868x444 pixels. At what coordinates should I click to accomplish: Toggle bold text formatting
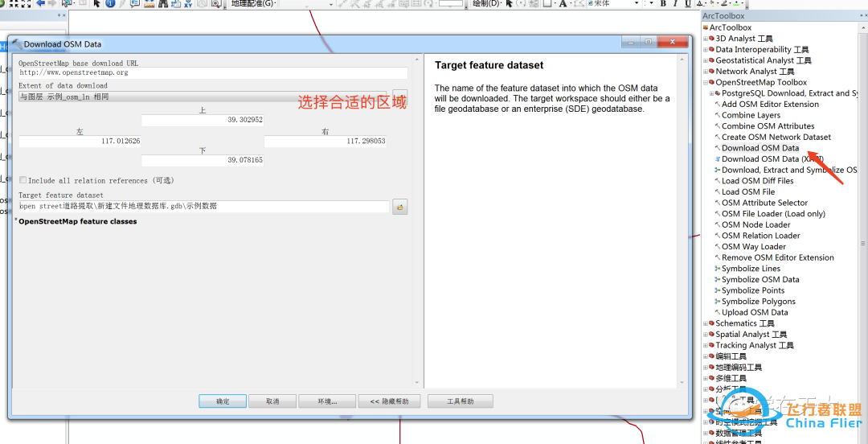(663, 4)
